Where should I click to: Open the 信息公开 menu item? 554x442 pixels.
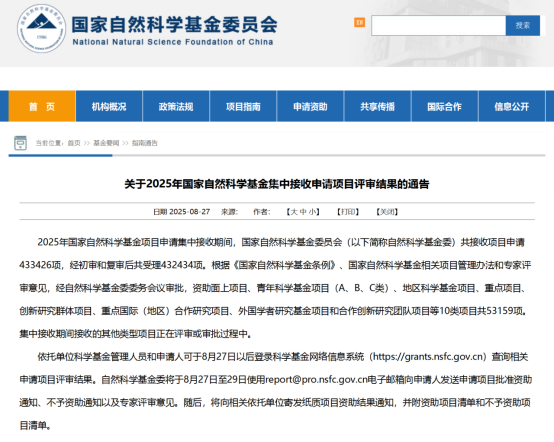512,106
